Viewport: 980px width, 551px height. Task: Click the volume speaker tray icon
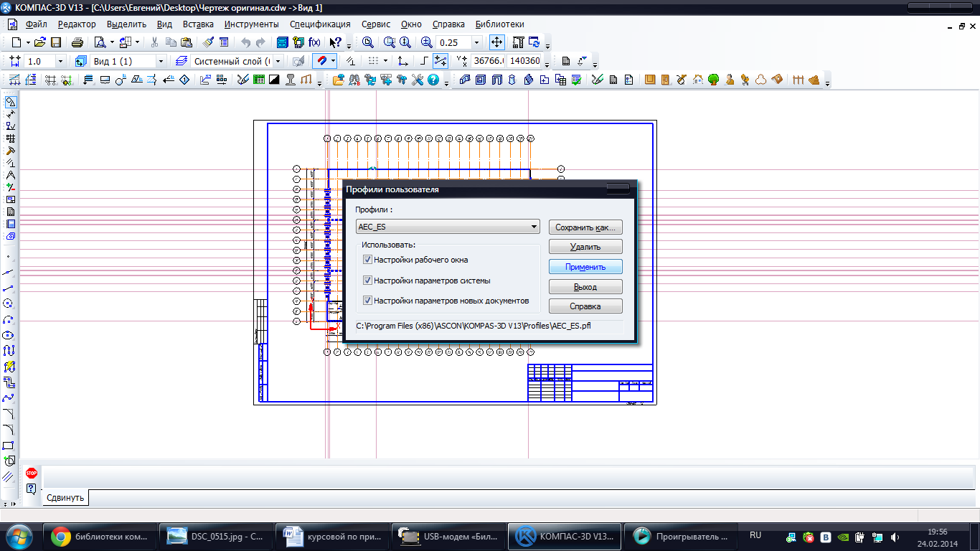click(x=895, y=537)
